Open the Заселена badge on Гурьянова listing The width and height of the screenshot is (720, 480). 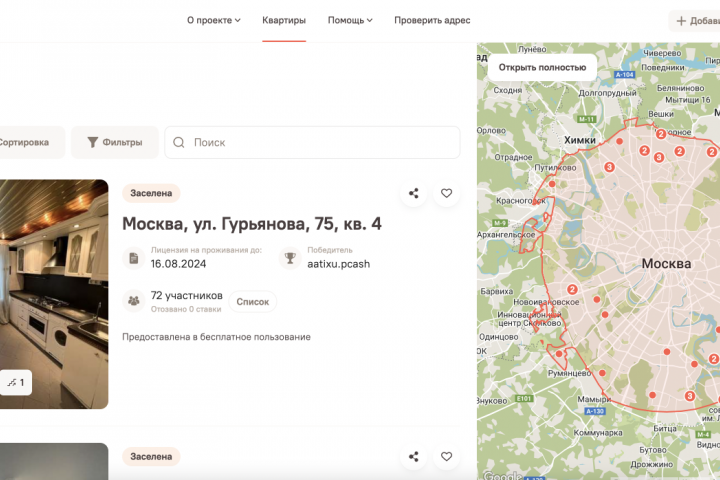(x=151, y=193)
